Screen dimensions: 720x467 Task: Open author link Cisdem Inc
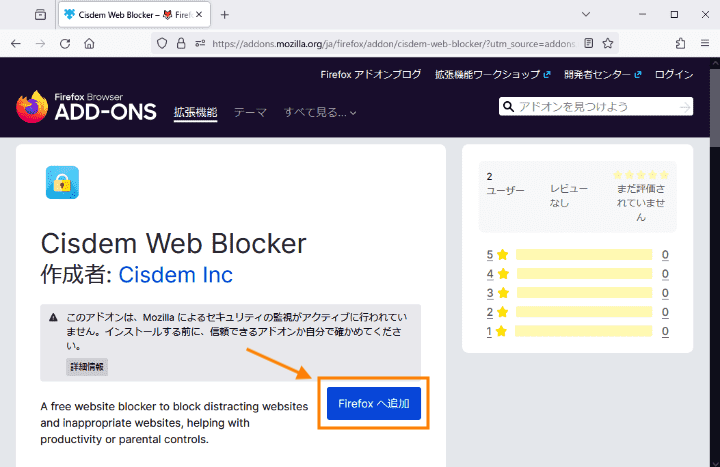coord(175,275)
